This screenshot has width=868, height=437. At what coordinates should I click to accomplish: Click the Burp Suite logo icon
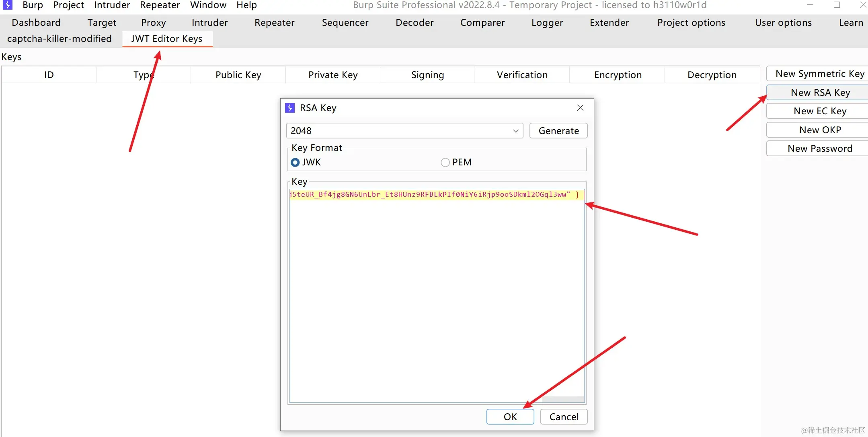tap(7, 5)
